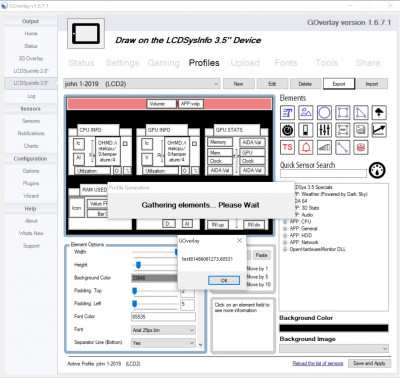This screenshot has height=378, width=400.
Task: Open Notifications in the sidebar
Action: click(31, 133)
